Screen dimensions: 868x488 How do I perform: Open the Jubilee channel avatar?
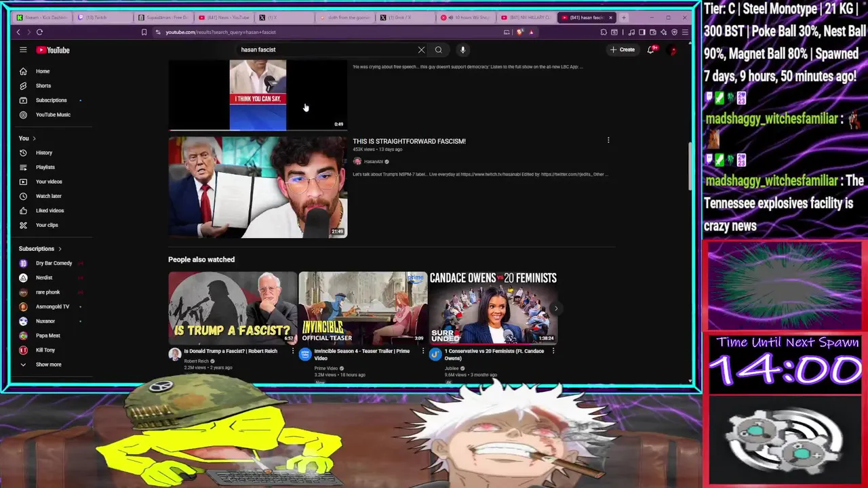coord(435,354)
